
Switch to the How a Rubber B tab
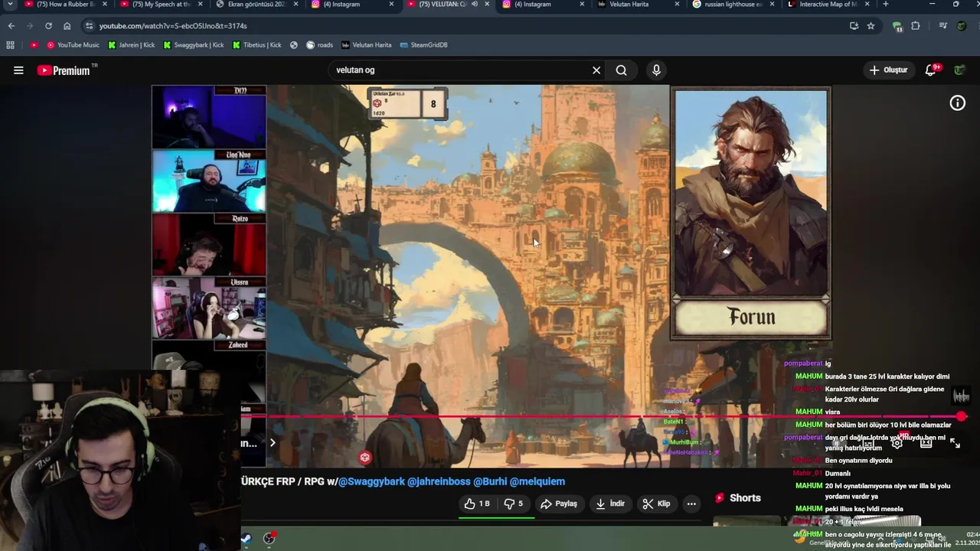[65, 5]
